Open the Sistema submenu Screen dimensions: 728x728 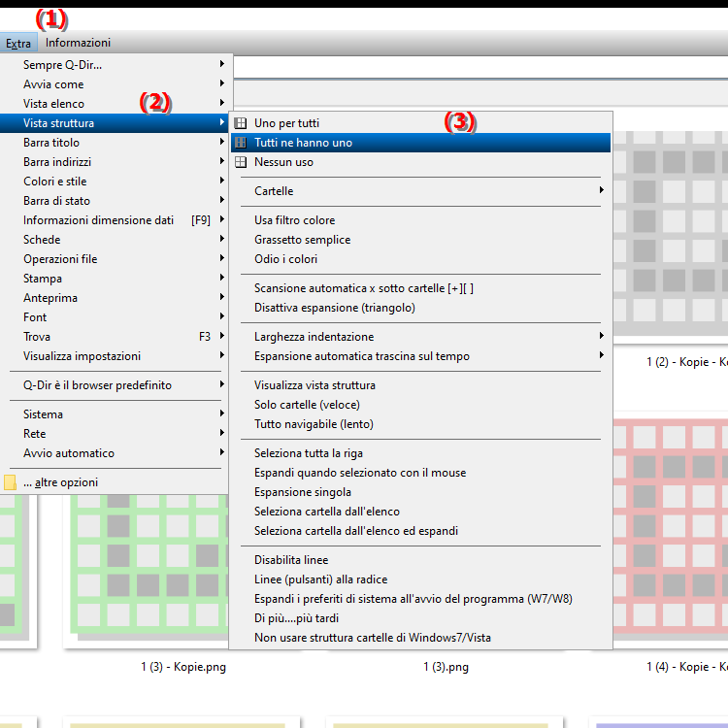click(114, 414)
